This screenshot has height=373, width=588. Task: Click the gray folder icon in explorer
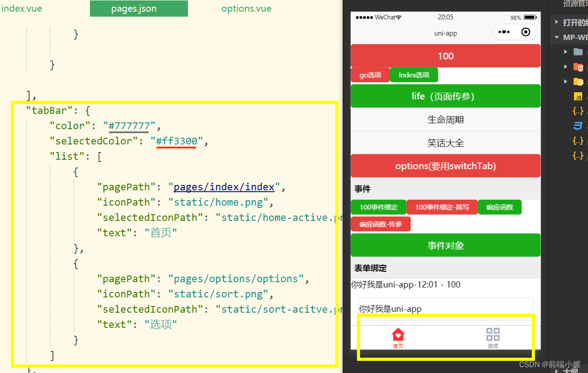point(578,52)
